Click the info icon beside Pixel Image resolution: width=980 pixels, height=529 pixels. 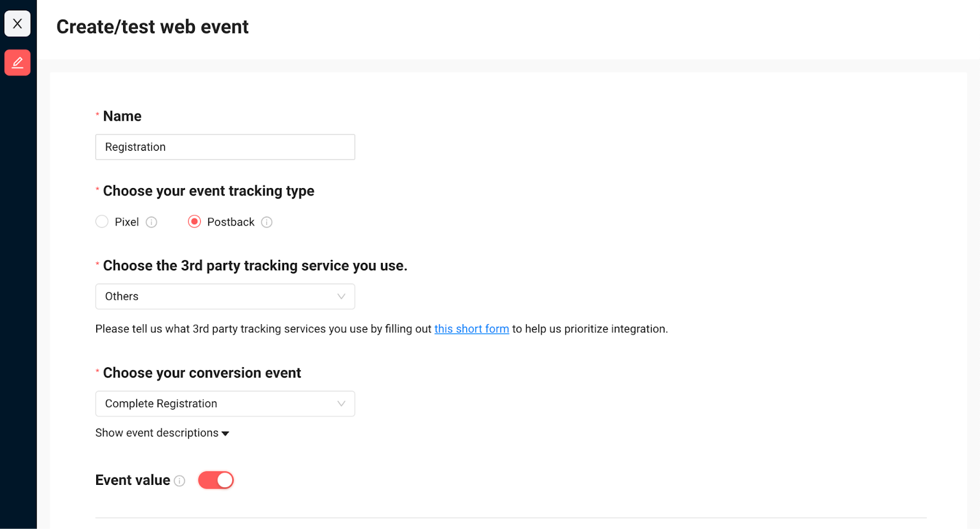point(151,223)
